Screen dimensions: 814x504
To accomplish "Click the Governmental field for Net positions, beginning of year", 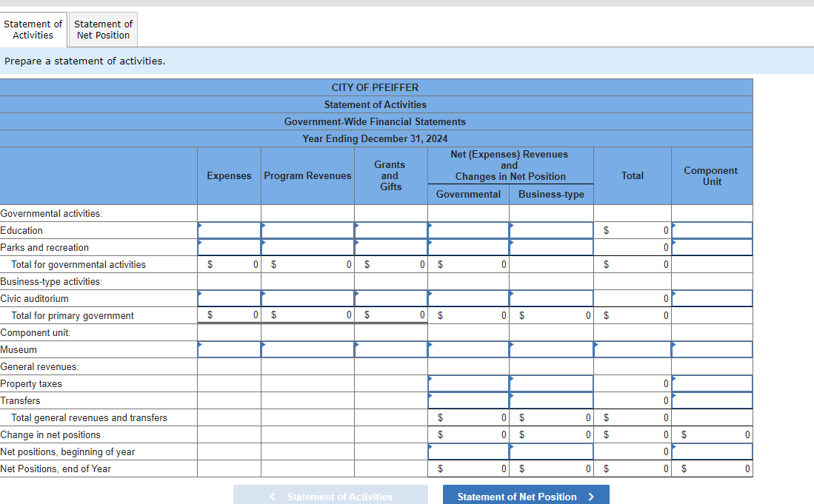I will click(468, 451).
